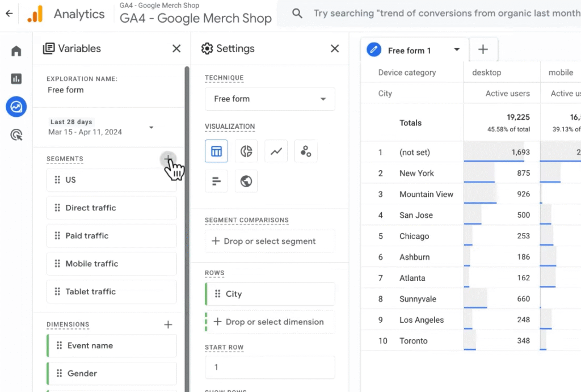Add a new dimension with plus icon
The height and width of the screenshot is (392, 581).
point(168,324)
